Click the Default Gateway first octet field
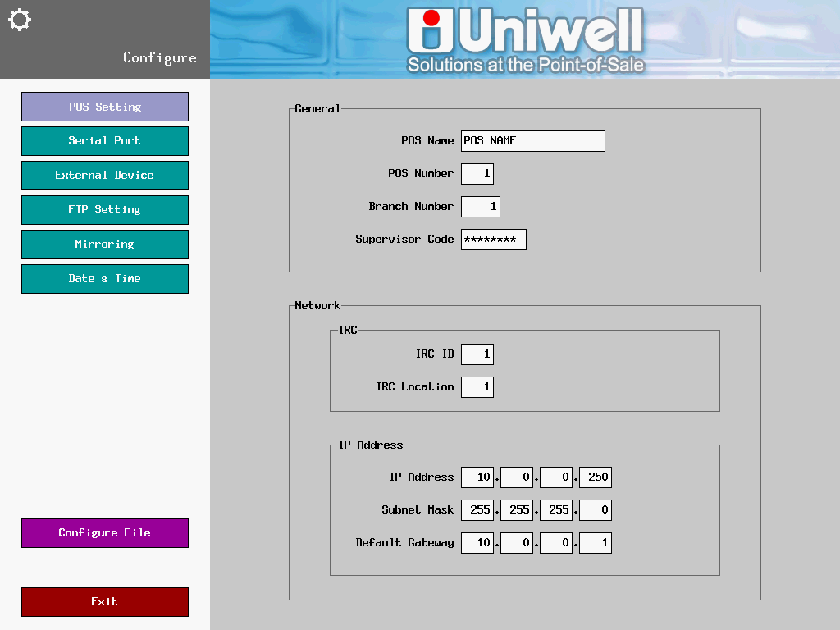The height and width of the screenshot is (630, 840). 477,543
